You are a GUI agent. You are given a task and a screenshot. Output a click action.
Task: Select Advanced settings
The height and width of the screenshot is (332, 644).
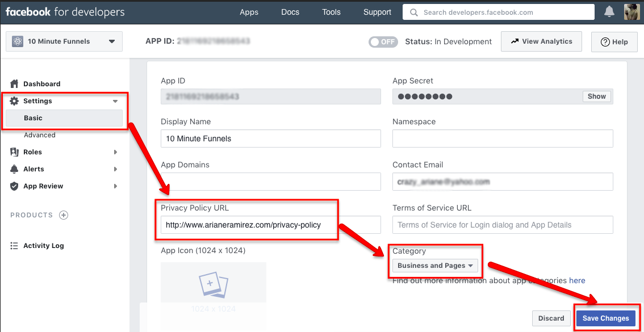pyautogui.click(x=39, y=135)
